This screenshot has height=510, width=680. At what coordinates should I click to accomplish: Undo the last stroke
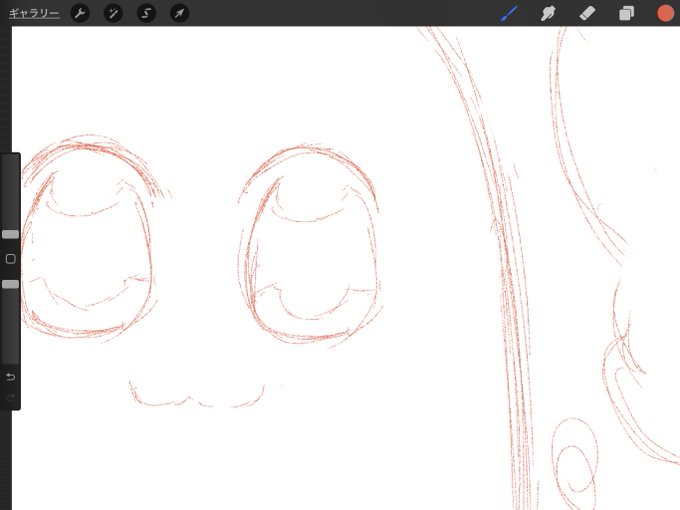pyautogui.click(x=10, y=377)
